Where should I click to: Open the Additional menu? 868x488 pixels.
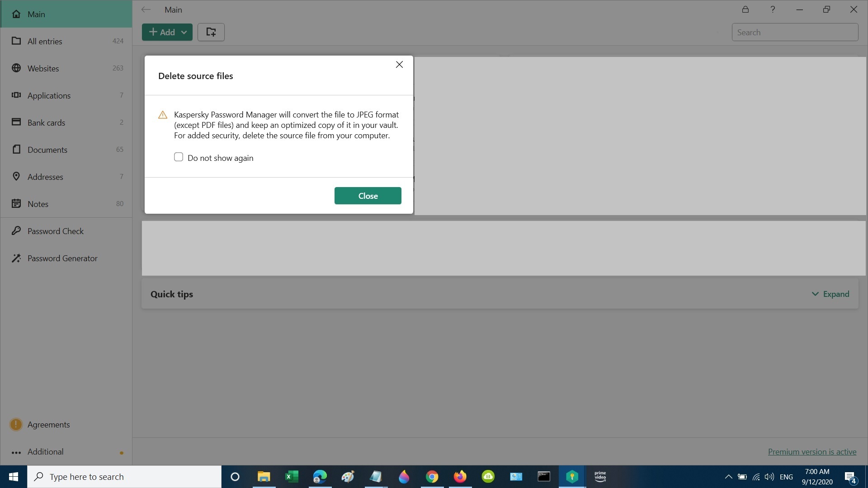66,451
